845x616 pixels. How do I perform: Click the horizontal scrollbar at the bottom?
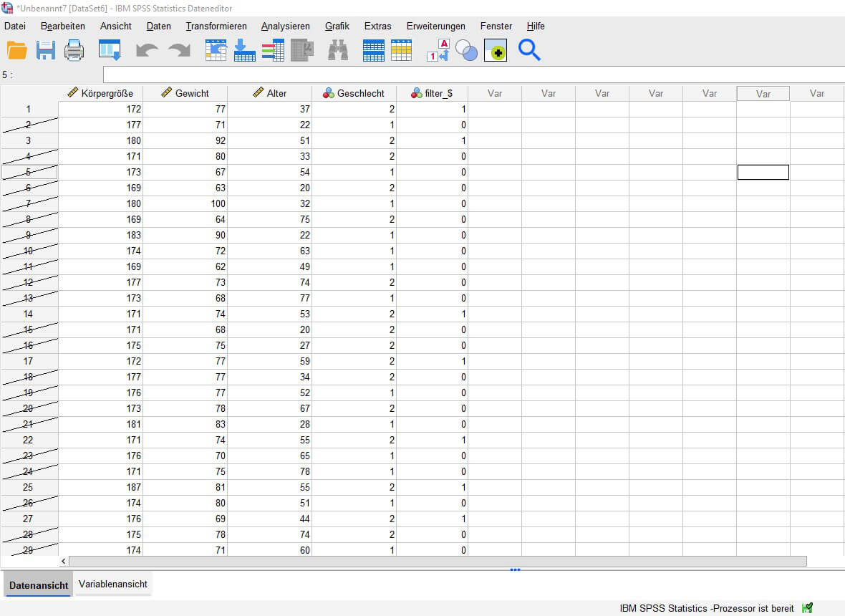click(430, 559)
